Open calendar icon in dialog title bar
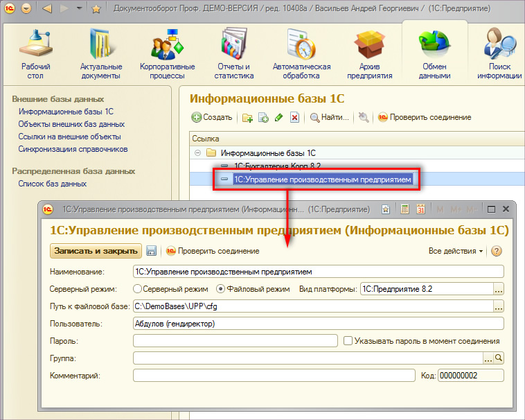 [x=420, y=209]
